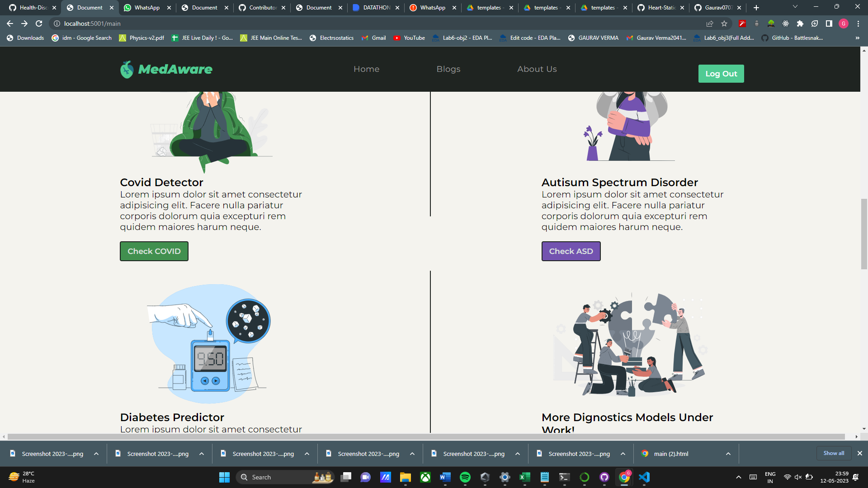The width and height of the screenshot is (868, 488).
Task: Click inside the address bar
Action: coord(181,23)
